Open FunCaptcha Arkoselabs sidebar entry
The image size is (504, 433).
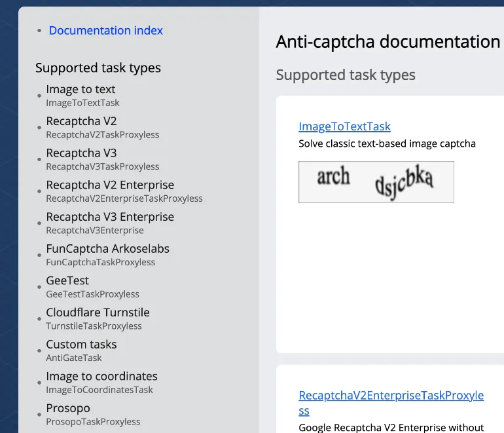(x=108, y=248)
